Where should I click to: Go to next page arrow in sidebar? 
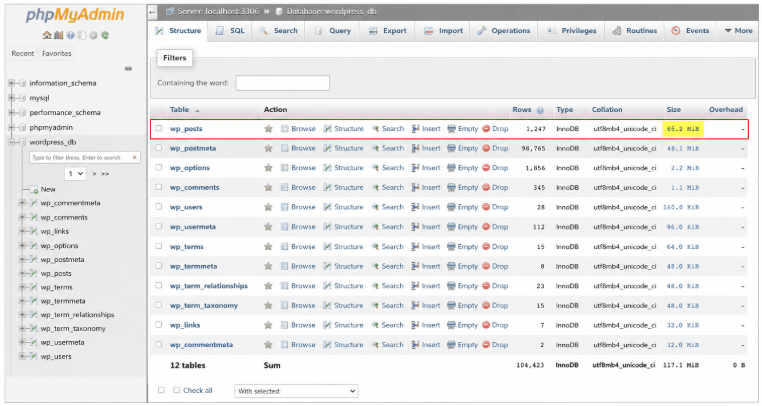click(94, 174)
